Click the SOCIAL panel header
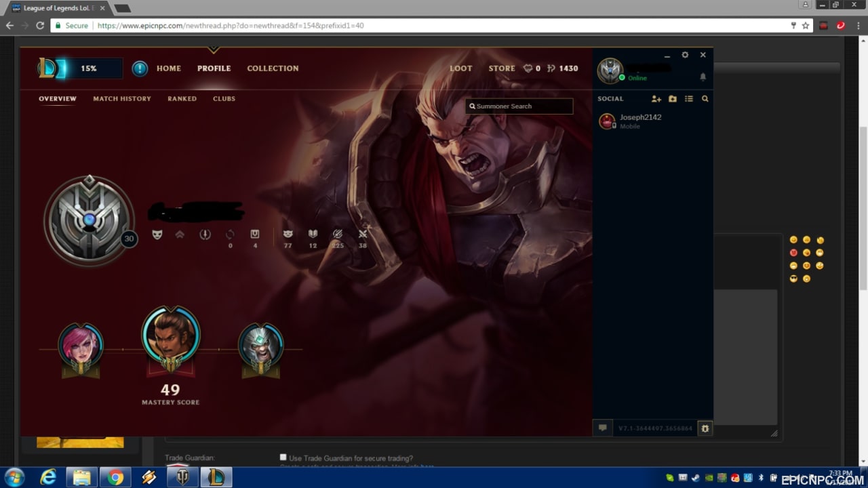 [x=610, y=99]
